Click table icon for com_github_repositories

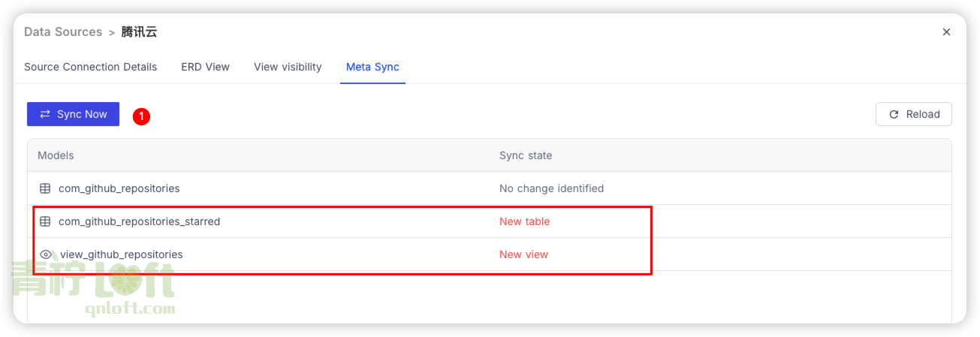click(x=45, y=188)
